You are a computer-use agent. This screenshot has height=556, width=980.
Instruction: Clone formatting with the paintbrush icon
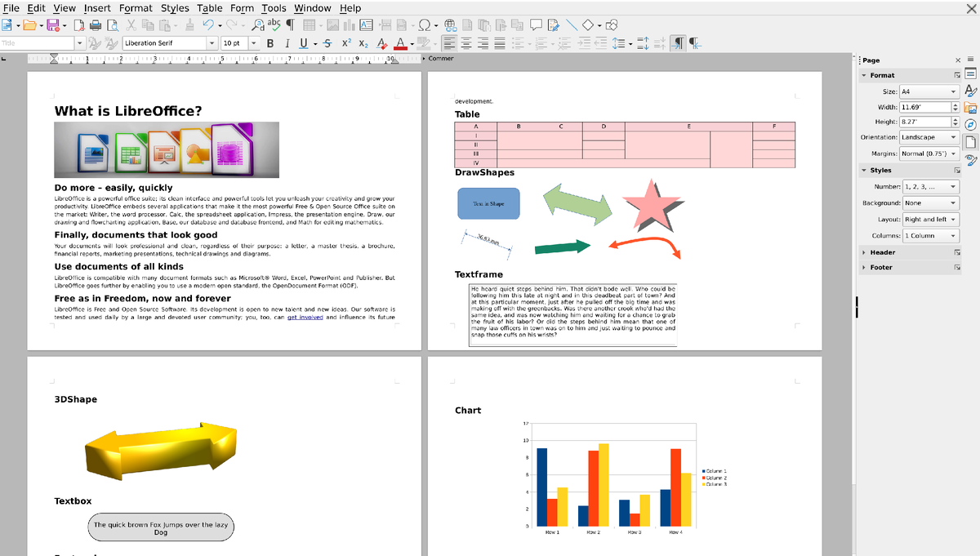pyautogui.click(x=189, y=24)
